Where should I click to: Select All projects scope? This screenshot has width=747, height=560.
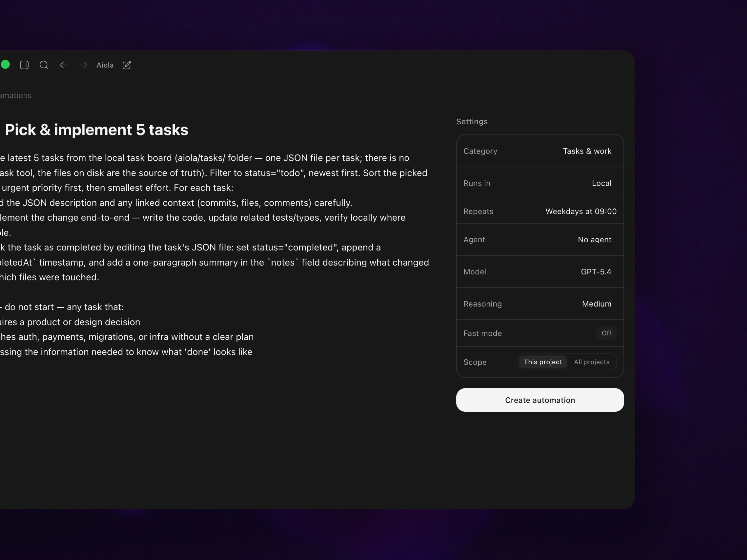(x=592, y=362)
